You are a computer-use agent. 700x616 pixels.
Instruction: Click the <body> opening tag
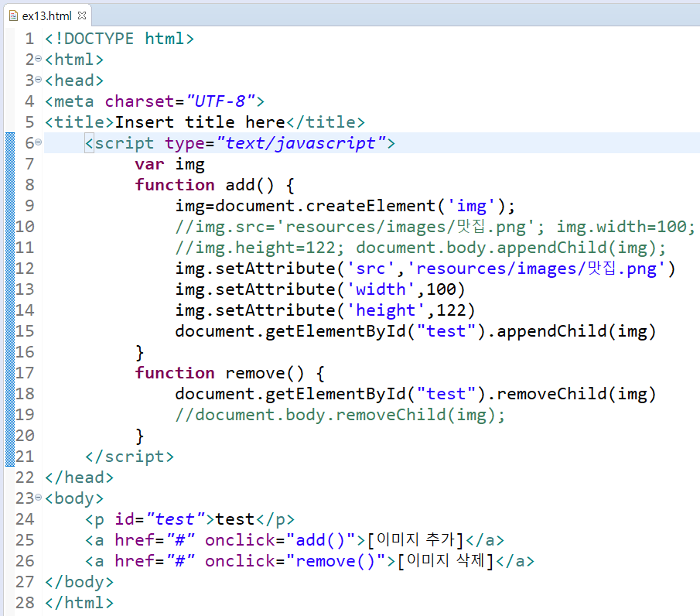[74, 498]
